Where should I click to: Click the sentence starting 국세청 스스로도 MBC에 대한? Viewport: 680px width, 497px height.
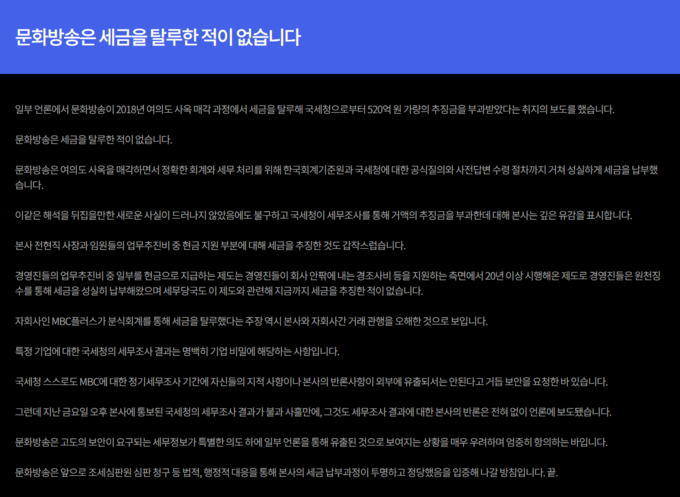coord(311,382)
